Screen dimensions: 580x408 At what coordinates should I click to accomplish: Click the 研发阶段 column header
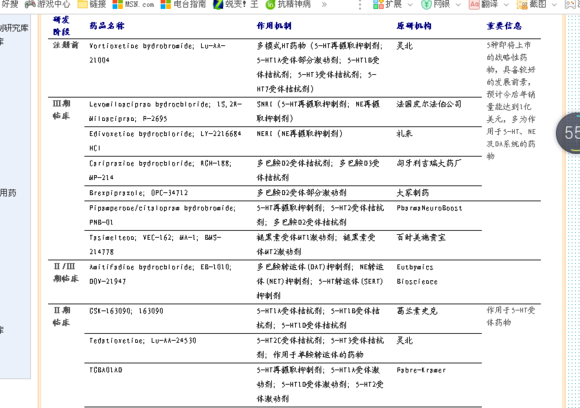click(61, 26)
